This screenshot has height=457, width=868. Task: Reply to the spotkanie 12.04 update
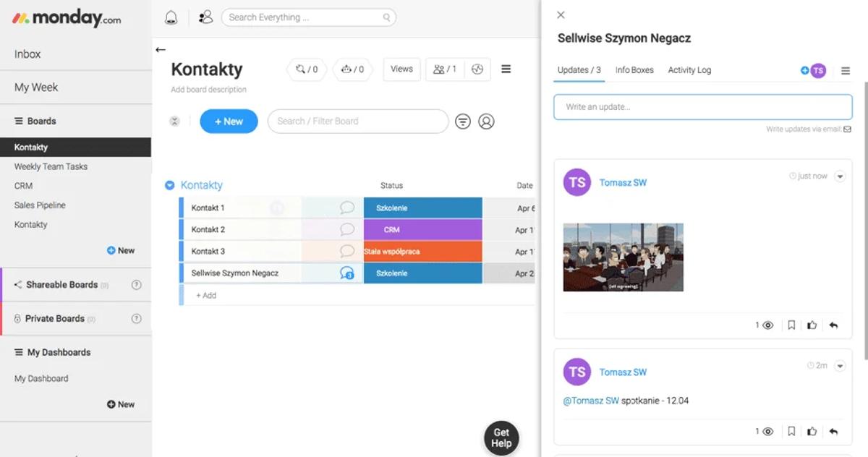coord(833,432)
